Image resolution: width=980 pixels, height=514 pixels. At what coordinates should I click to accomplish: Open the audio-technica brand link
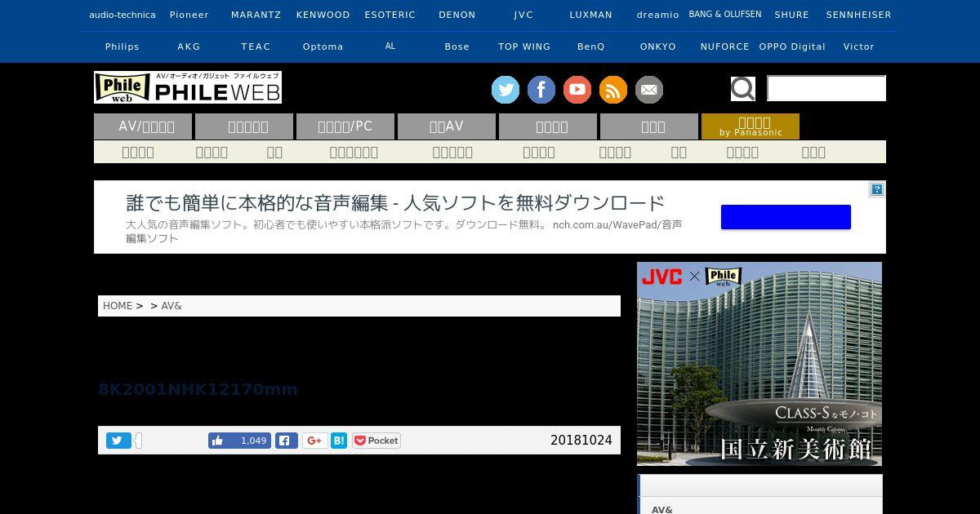pyautogui.click(x=122, y=15)
